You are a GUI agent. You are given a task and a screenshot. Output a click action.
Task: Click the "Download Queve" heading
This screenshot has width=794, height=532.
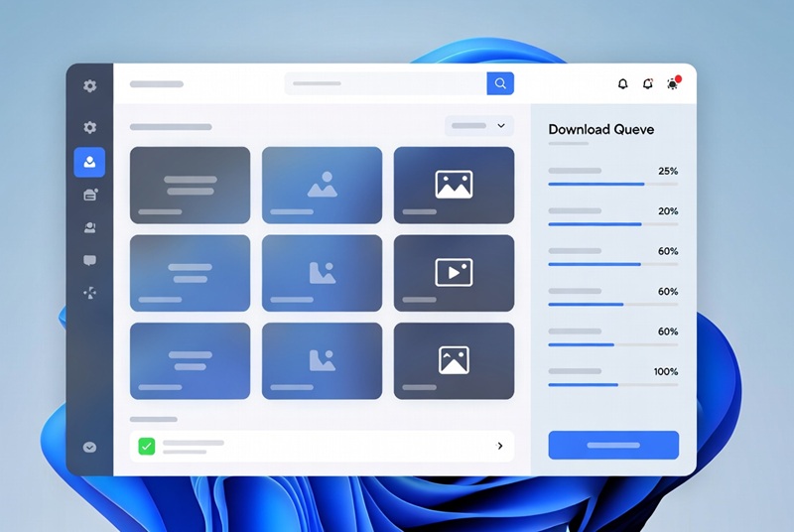pyautogui.click(x=601, y=130)
